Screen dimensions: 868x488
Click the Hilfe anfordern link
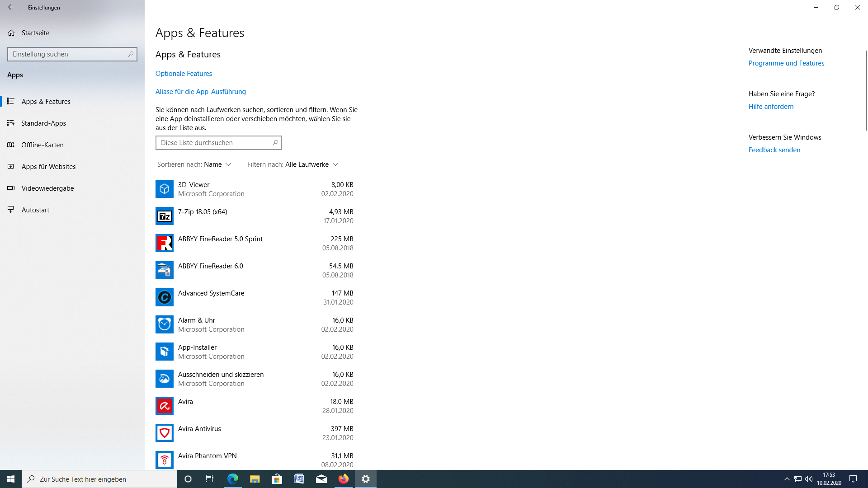(x=771, y=107)
